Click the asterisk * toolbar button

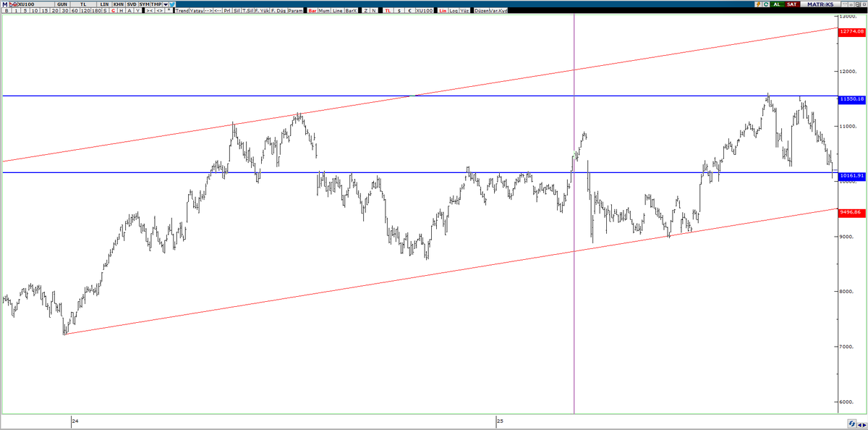click(x=169, y=11)
